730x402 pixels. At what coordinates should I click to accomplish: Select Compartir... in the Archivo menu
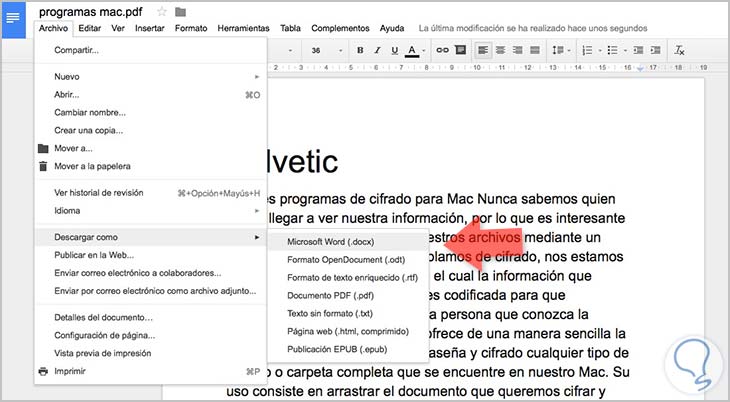click(x=150, y=50)
